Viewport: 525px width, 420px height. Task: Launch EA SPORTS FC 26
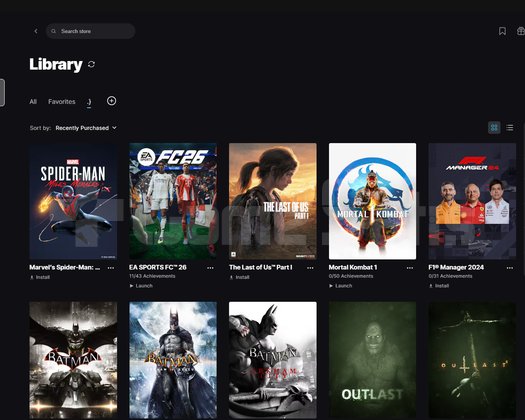141,286
